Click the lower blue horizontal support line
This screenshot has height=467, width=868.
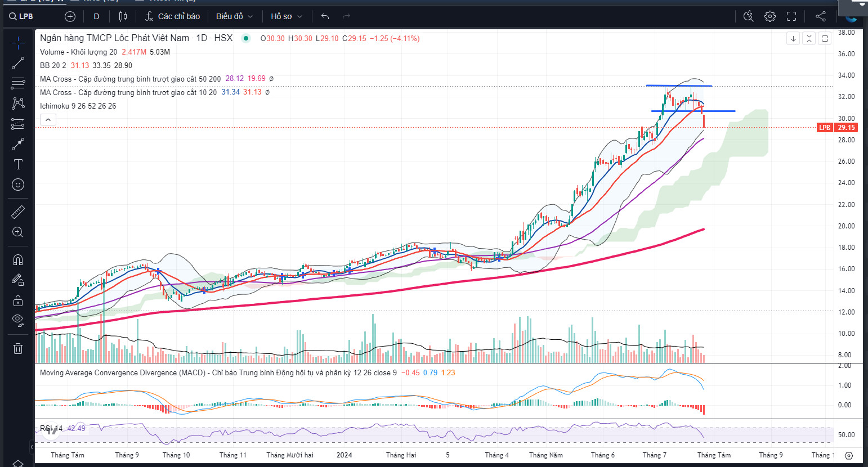pos(693,111)
